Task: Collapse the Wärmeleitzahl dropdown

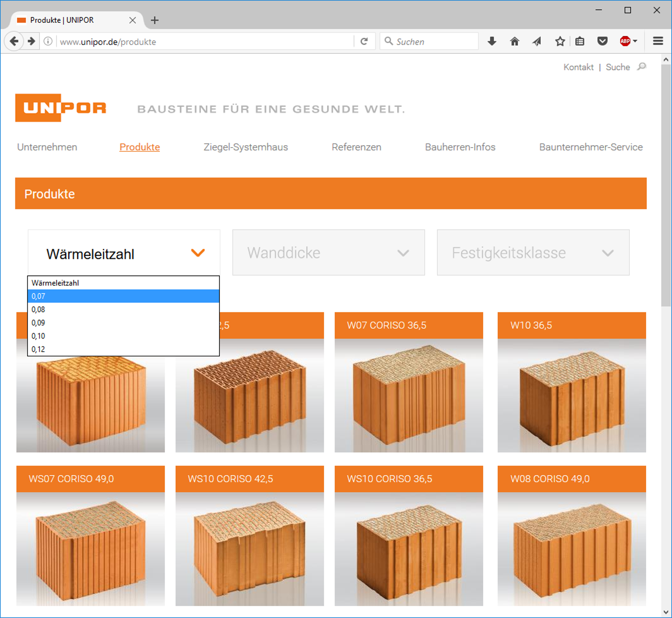Action: (x=124, y=253)
